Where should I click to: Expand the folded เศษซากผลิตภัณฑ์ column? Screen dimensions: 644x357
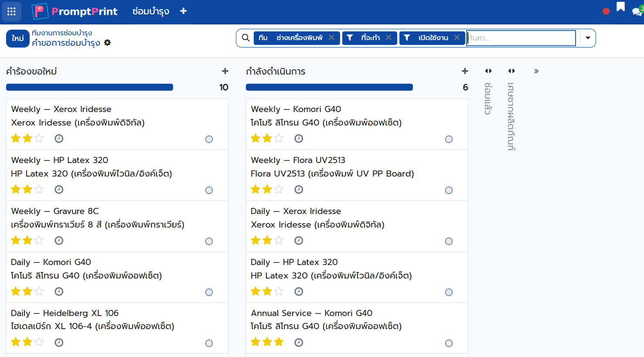point(511,71)
